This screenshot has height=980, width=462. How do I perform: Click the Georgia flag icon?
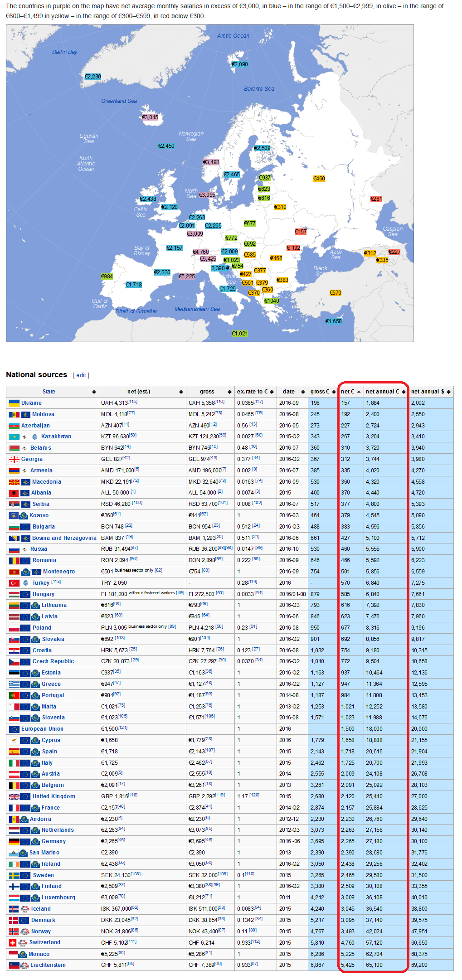(x=14, y=459)
